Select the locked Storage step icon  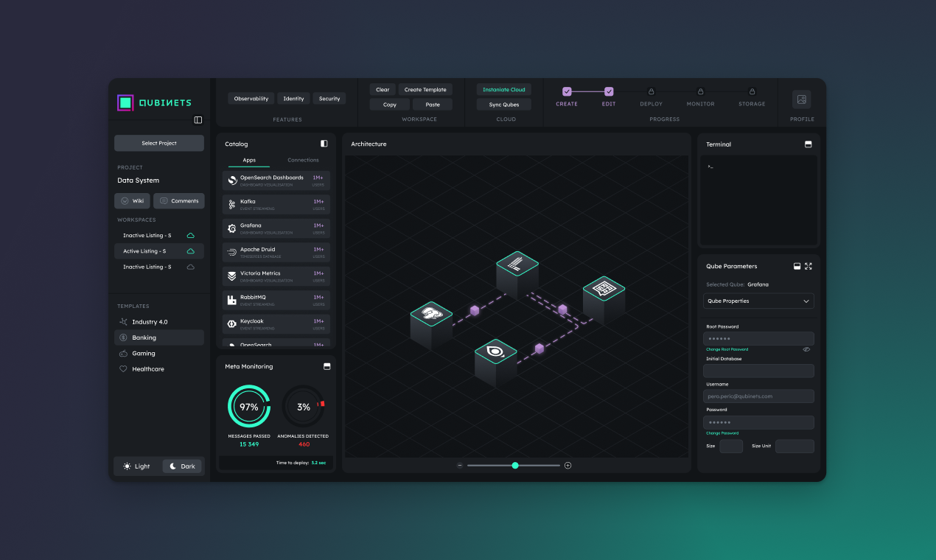[752, 91]
